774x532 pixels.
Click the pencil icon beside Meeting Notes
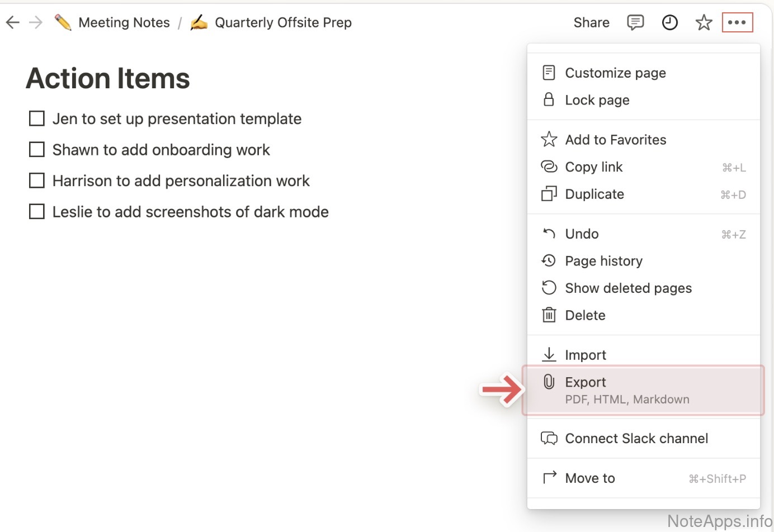63,22
